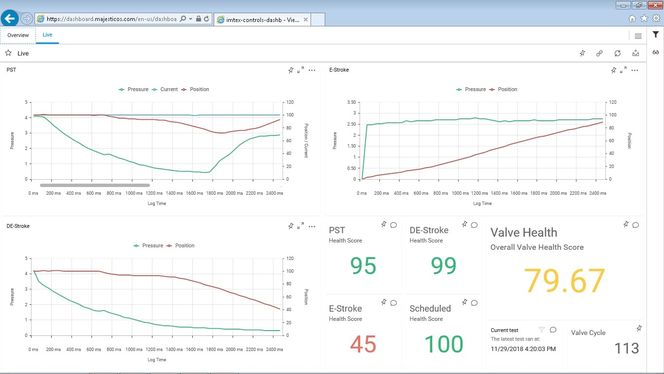Comment on Scheduled Health Score card
664x374 pixels.
pos(474,303)
